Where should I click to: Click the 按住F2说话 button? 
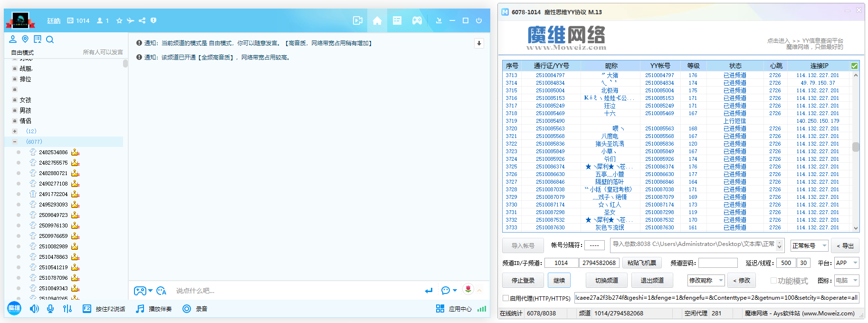click(104, 309)
